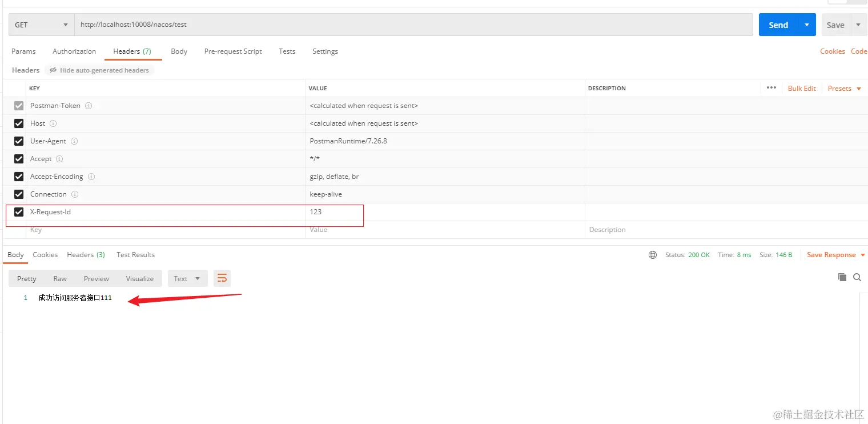Image resolution: width=868 pixels, height=424 pixels.
Task: Open the GET method dropdown
Action: click(x=41, y=25)
